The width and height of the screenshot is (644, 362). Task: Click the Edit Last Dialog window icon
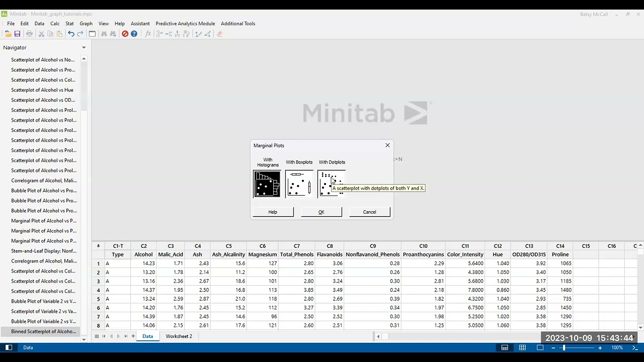92,34
